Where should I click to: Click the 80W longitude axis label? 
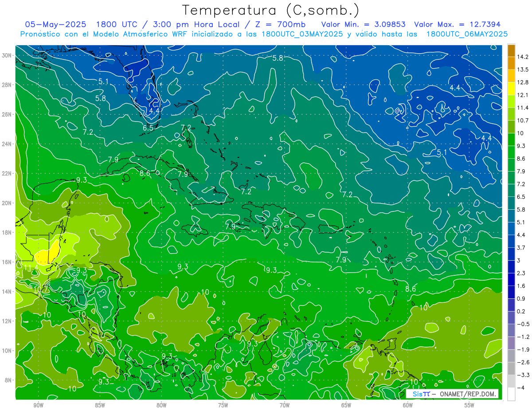click(161, 405)
